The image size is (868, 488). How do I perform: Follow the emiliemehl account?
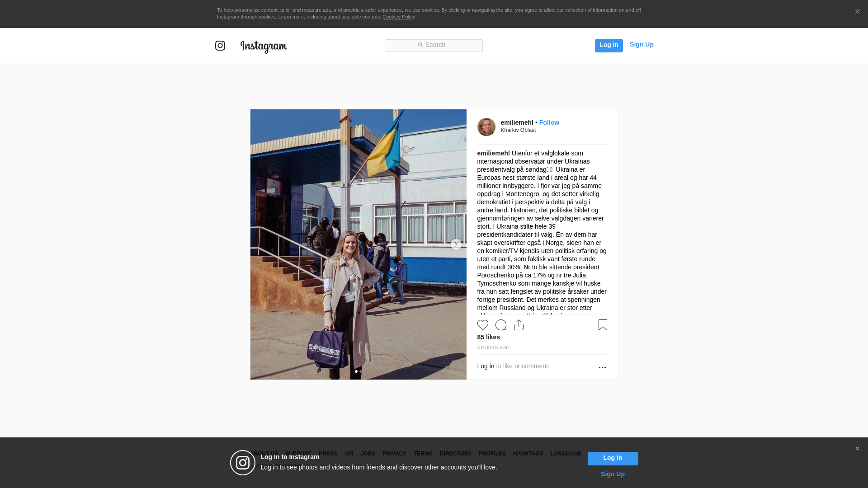[x=549, y=122]
